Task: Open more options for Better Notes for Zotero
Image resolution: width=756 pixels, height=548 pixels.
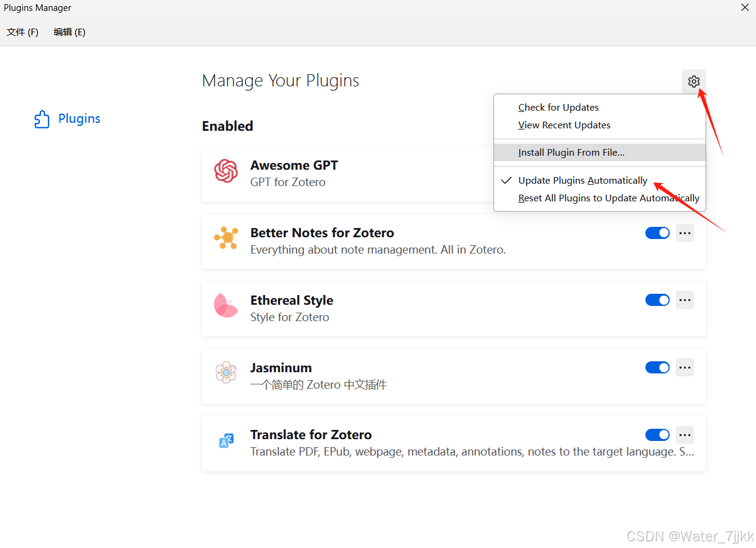Action: click(x=685, y=233)
